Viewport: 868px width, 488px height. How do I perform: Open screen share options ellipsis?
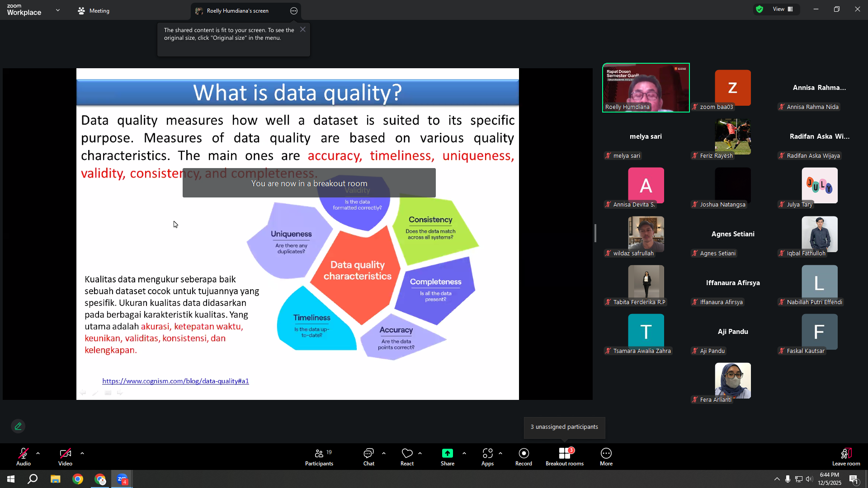(294, 11)
